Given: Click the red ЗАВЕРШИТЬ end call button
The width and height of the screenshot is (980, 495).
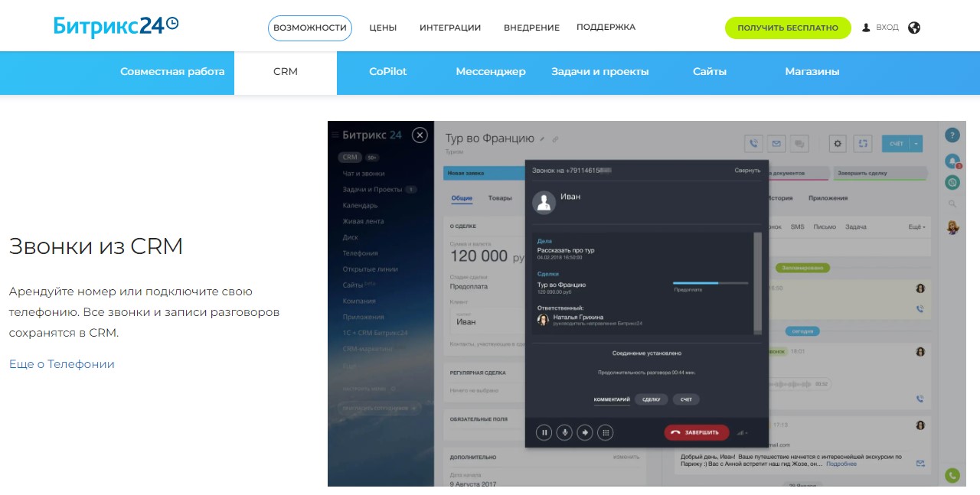Looking at the screenshot, I should click(696, 432).
